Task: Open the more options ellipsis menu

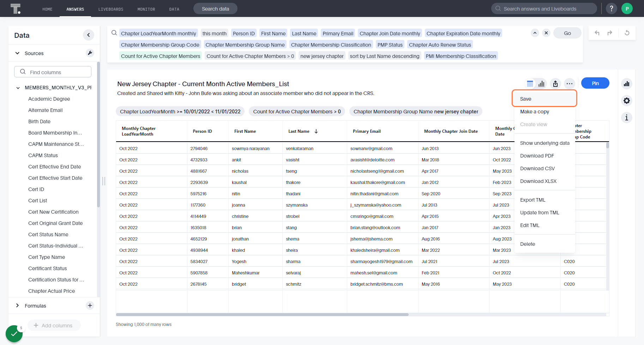Action: tap(570, 84)
